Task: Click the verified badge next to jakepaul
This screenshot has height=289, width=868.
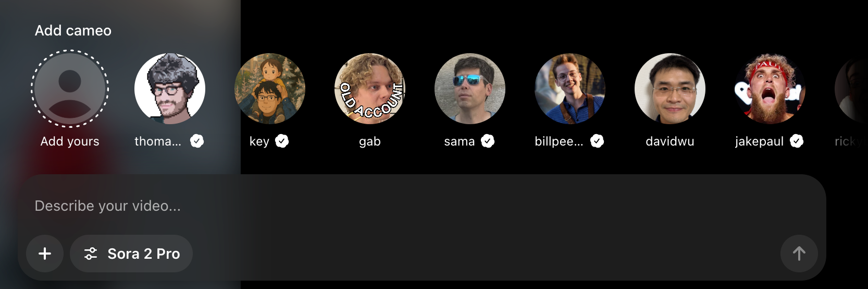Action: [x=797, y=141]
